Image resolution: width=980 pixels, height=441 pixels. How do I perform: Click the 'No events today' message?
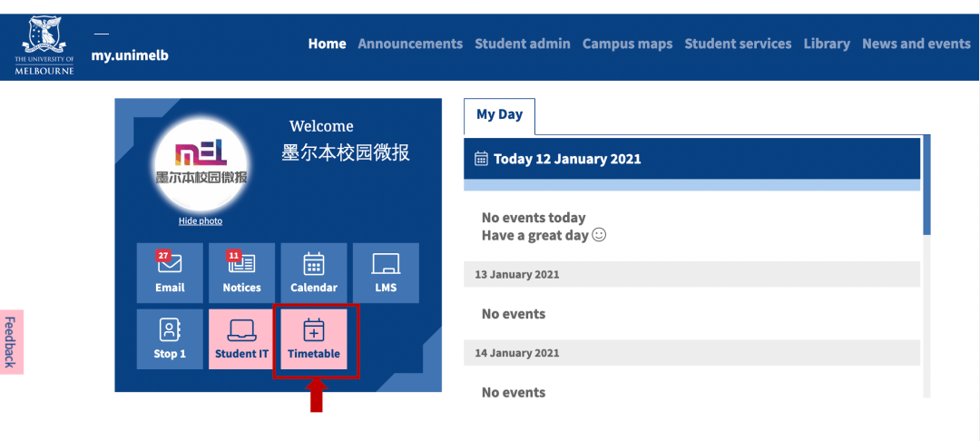tap(534, 218)
